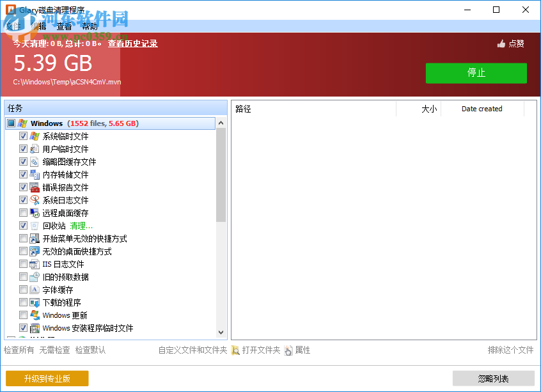
Task: Enable the 远程桌面缓存 checkbox
Action: coord(22,212)
